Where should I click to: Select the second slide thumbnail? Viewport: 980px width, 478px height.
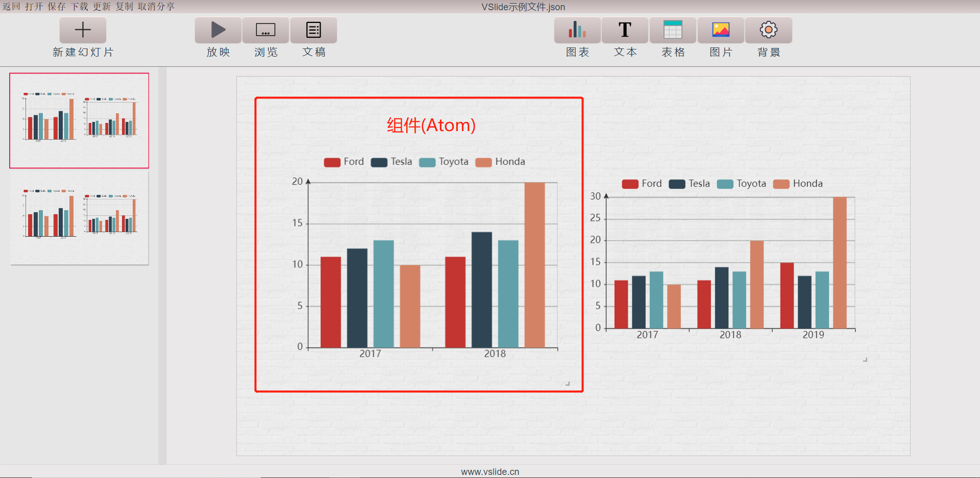[79, 218]
